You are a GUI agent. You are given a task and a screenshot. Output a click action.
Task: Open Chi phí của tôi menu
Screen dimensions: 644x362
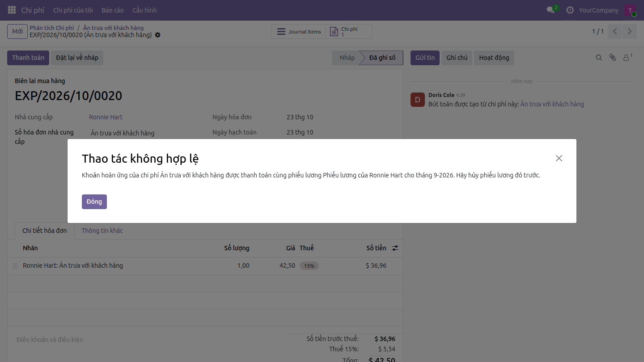[x=73, y=10]
